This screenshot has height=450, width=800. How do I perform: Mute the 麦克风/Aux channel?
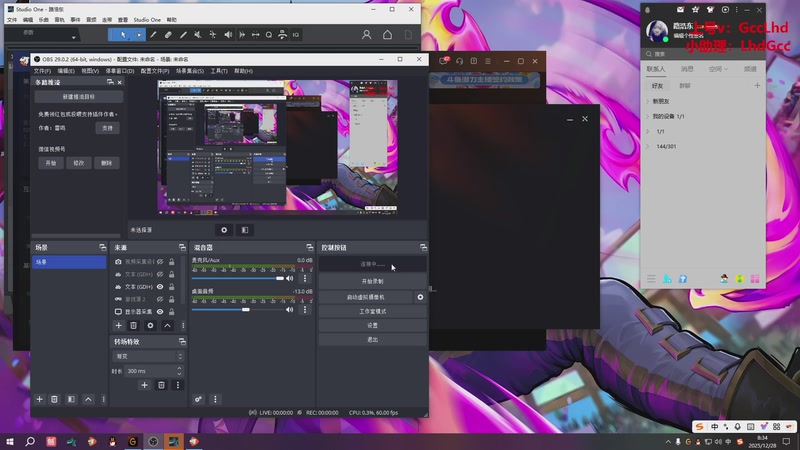tap(290, 279)
